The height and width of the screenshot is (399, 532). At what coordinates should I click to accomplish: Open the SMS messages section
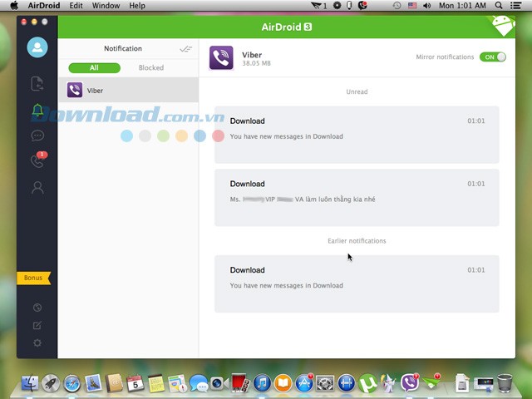(37, 135)
